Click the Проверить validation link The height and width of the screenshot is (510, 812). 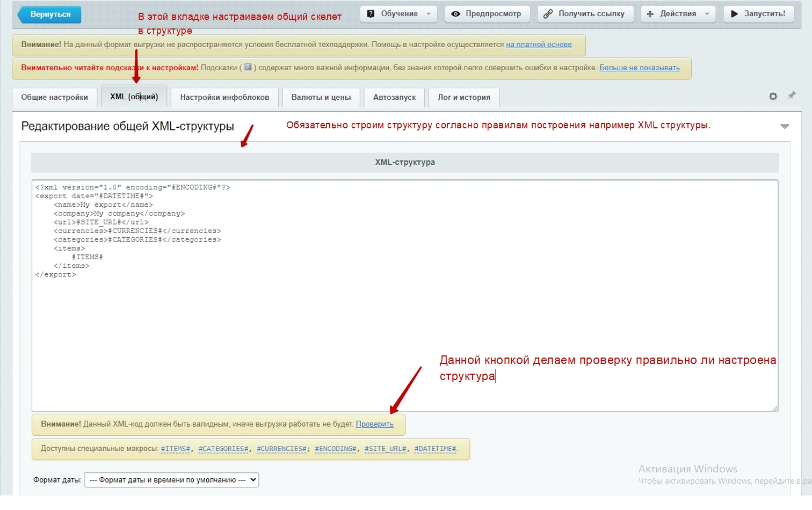pos(374,424)
